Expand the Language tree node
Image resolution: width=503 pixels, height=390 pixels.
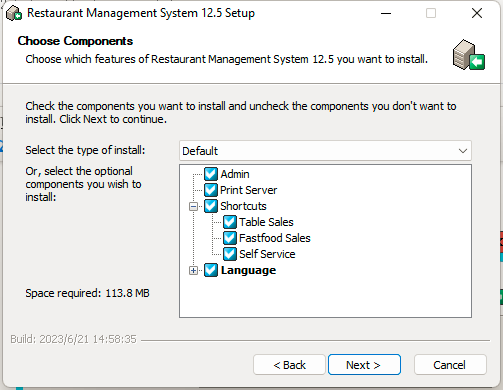(x=193, y=270)
